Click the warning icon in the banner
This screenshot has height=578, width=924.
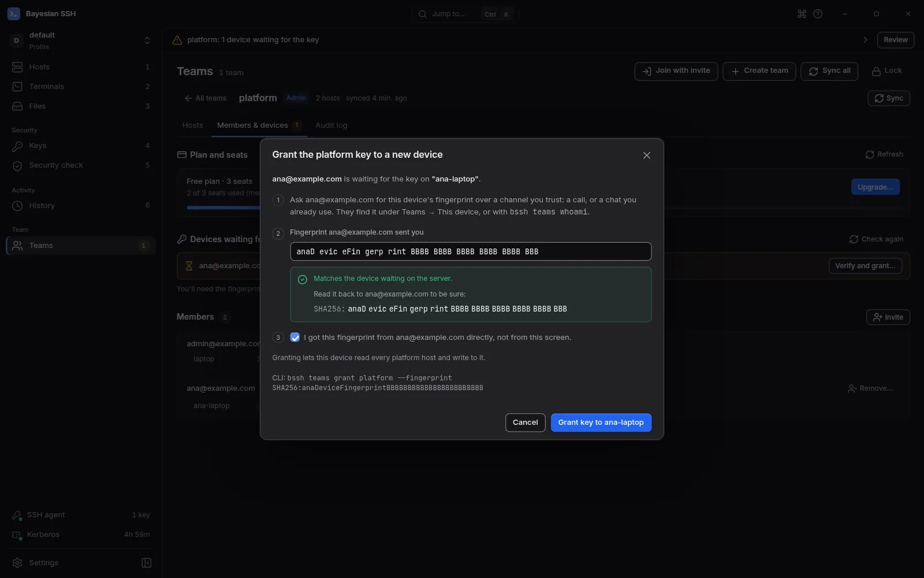click(177, 40)
